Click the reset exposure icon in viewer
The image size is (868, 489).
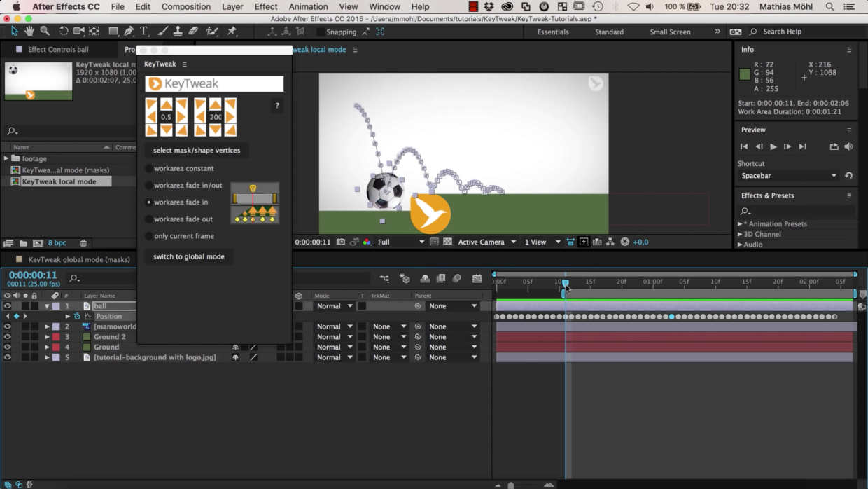[625, 242]
